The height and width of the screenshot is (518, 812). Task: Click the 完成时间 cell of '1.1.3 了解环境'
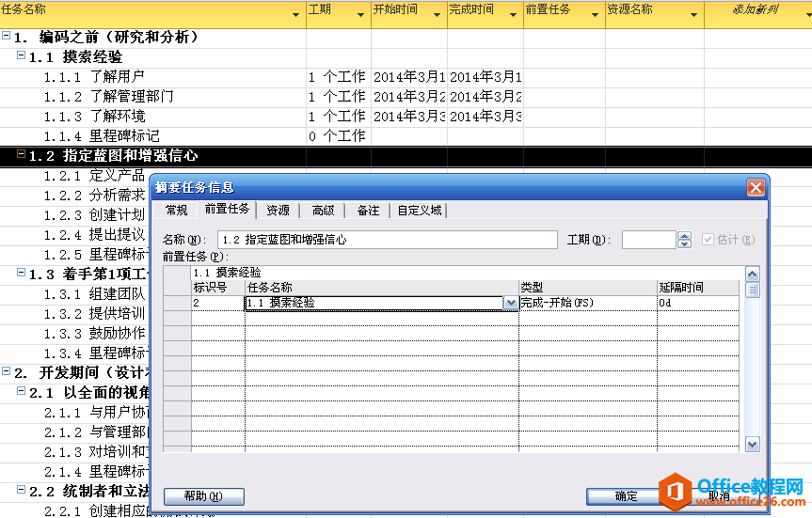(486, 117)
